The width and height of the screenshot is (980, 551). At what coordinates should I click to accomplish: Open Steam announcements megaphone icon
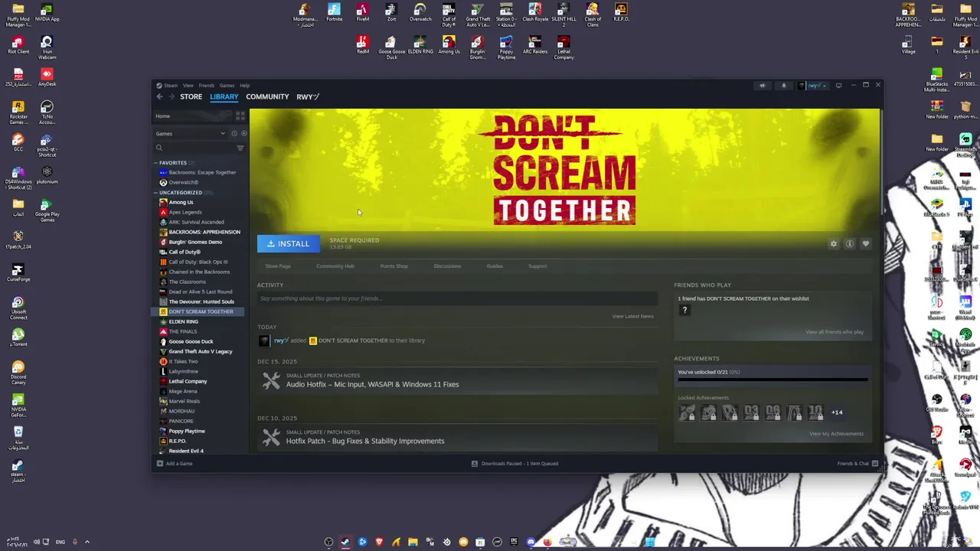pyautogui.click(x=762, y=86)
